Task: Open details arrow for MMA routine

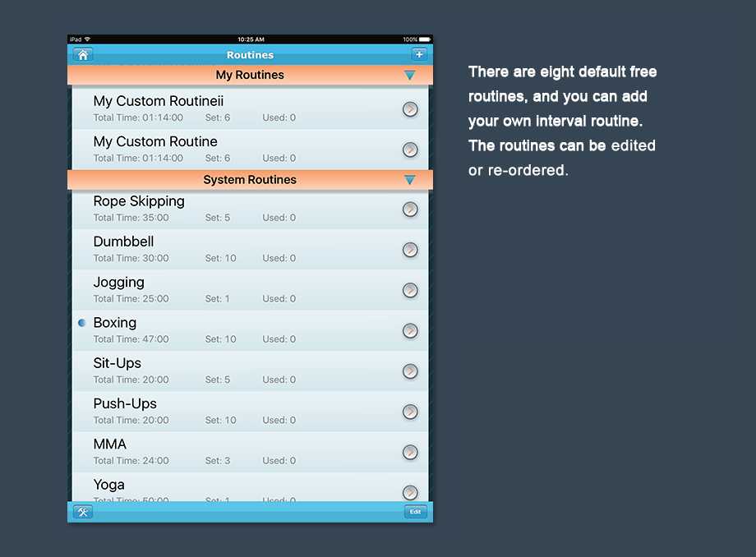Action: 410,452
